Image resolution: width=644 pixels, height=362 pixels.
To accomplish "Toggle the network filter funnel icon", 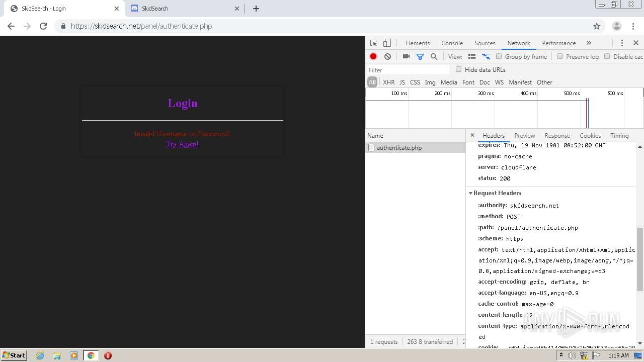I will tap(420, 57).
